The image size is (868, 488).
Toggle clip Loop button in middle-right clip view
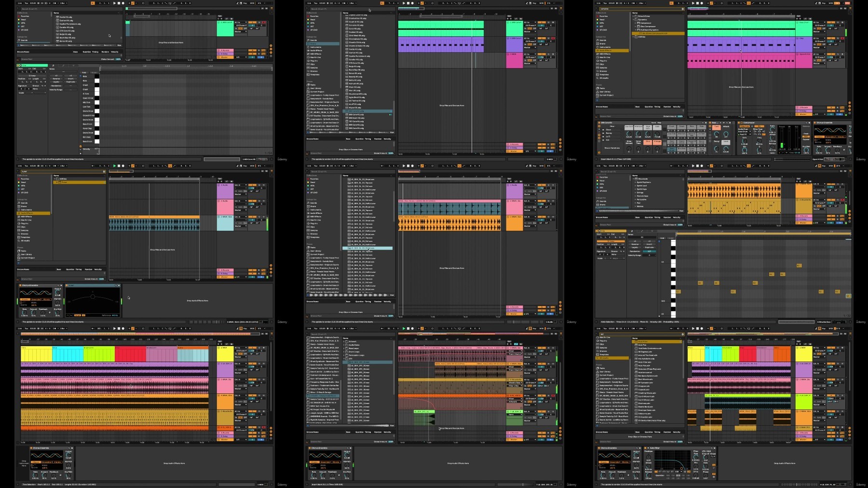pos(611,241)
